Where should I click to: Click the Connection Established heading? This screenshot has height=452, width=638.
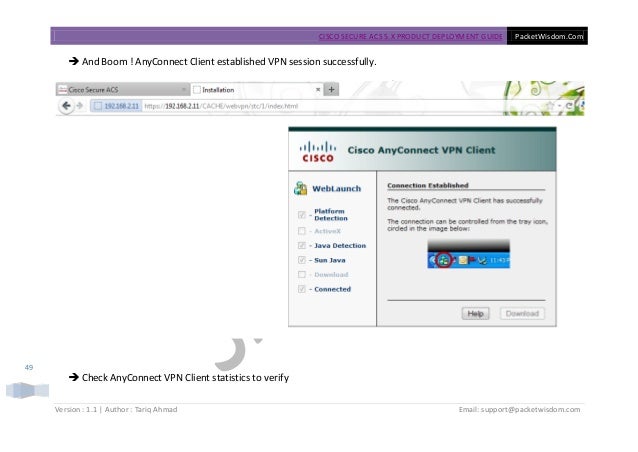(x=428, y=186)
